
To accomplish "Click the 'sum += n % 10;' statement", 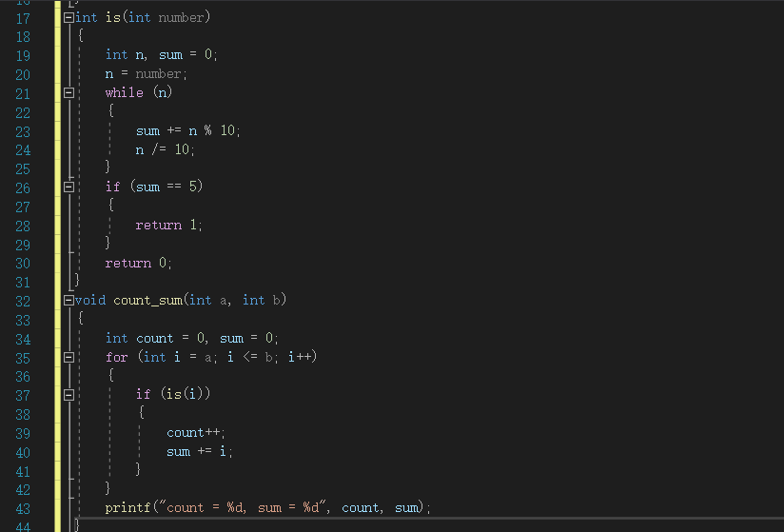I will click(188, 130).
